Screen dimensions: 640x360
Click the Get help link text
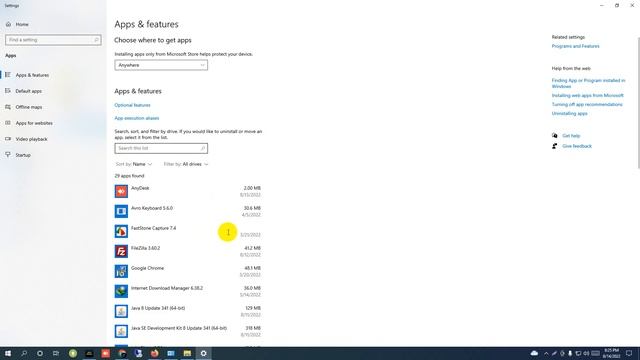click(x=571, y=136)
